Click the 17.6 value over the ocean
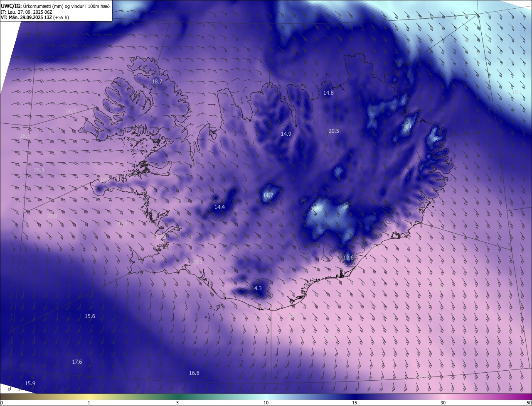 pyautogui.click(x=77, y=362)
